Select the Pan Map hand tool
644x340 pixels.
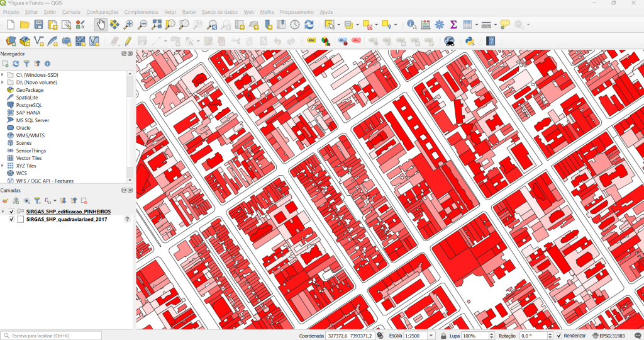(x=101, y=25)
